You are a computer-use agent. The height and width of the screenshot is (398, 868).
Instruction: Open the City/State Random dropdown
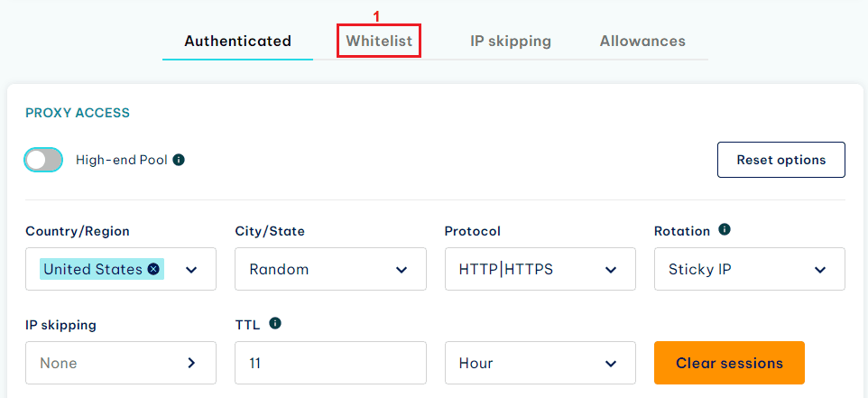[330, 269]
